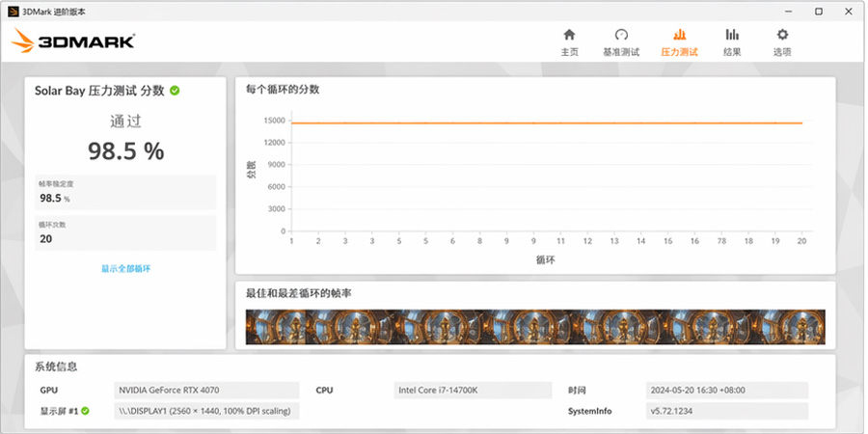The image size is (868, 434).
Task: Click the orange stress test chart icon
Action: [x=679, y=35]
